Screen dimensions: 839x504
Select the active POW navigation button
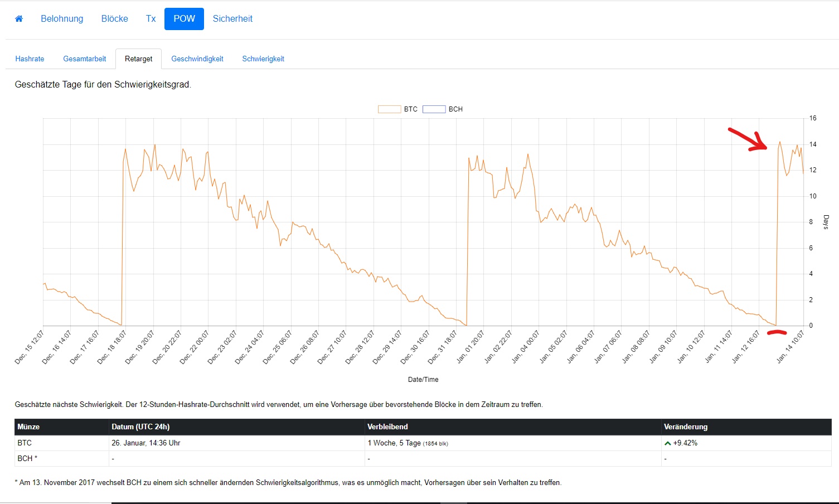[184, 19]
